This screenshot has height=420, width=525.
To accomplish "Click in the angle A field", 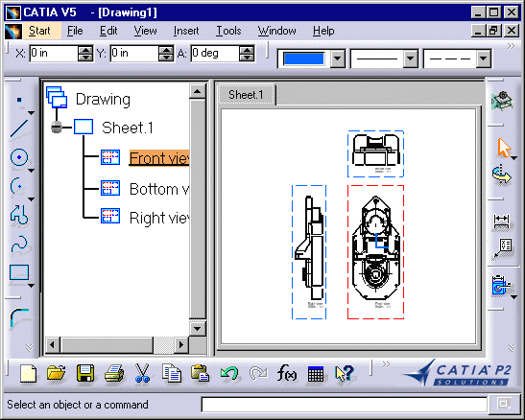I will point(215,53).
